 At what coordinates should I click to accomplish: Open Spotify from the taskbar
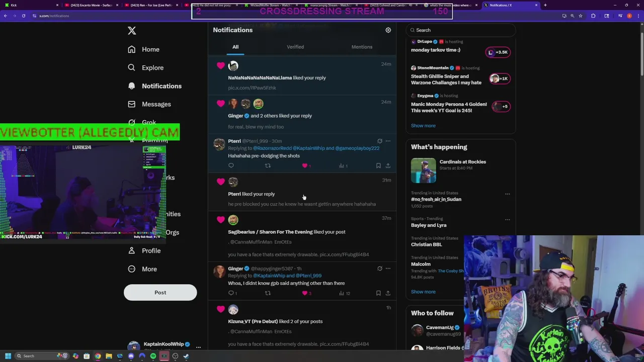(x=153, y=356)
